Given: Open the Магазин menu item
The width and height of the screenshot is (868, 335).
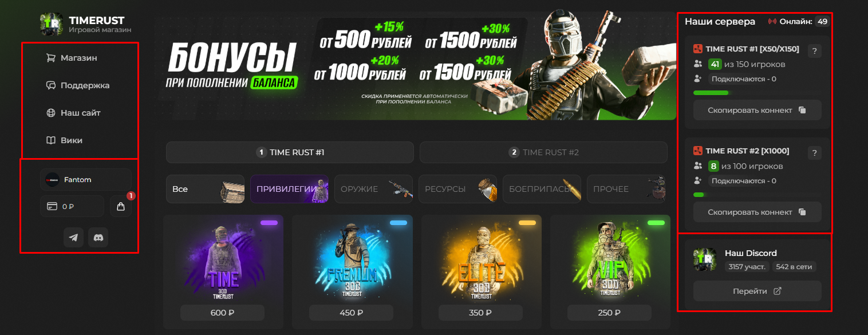Looking at the screenshot, I should coord(80,58).
